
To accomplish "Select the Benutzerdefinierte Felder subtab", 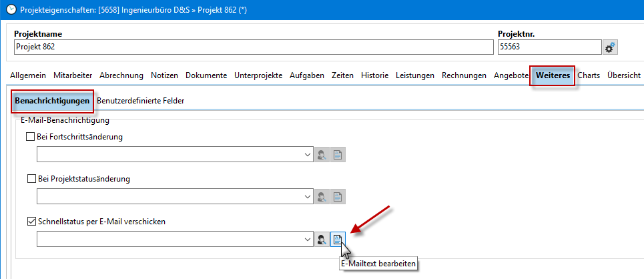I will click(x=140, y=101).
